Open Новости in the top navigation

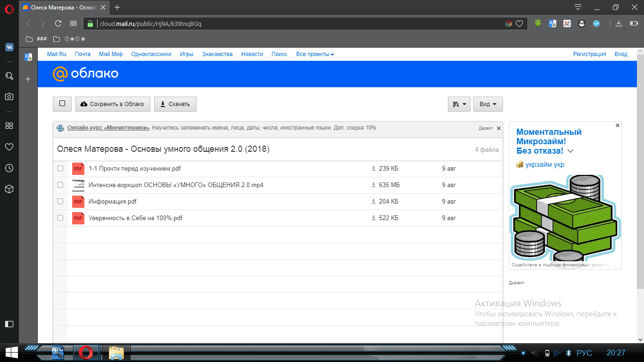tap(252, 54)
